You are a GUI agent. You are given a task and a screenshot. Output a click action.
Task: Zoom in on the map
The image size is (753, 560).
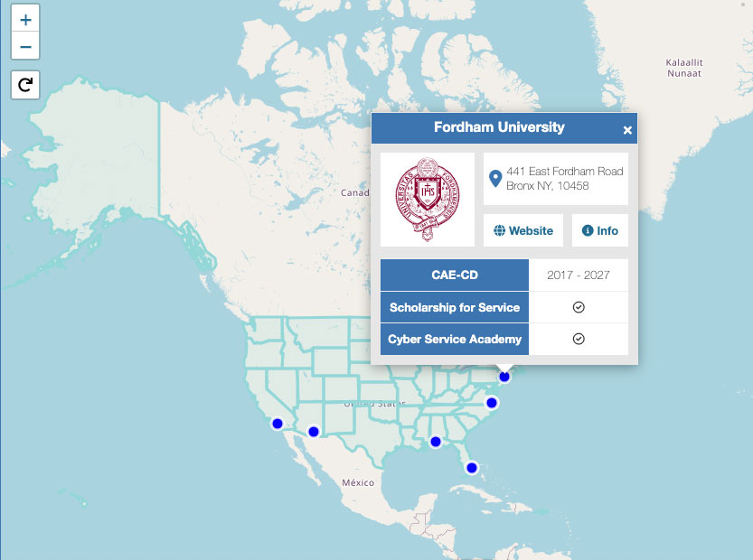coord(25,19)
